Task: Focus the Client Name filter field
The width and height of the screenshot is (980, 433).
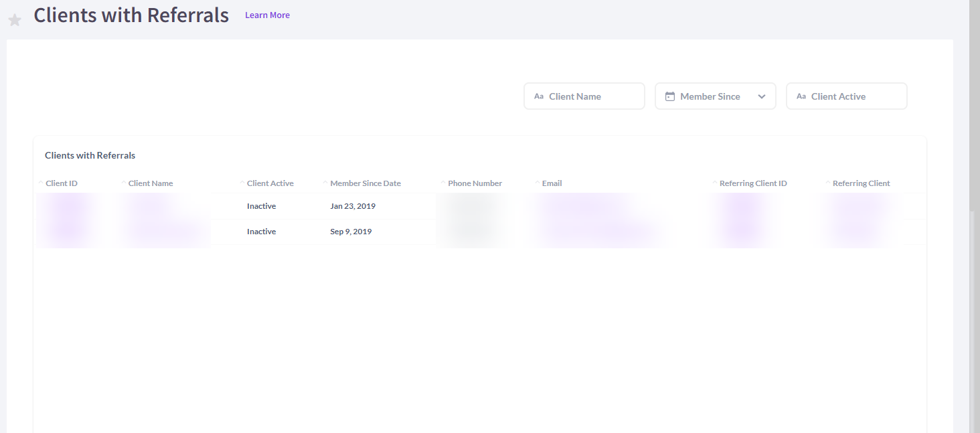Action: 584,96
